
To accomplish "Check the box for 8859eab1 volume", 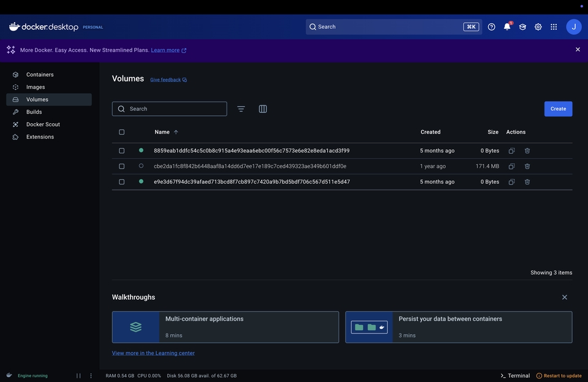I will (121, 150).
